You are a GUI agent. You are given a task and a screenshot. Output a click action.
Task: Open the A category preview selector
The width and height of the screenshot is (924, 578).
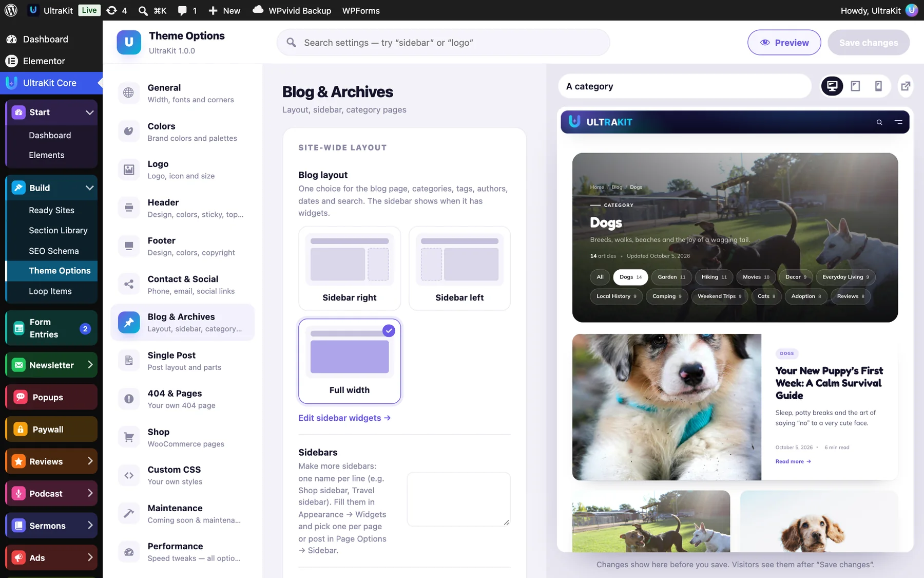coord(685,86)
